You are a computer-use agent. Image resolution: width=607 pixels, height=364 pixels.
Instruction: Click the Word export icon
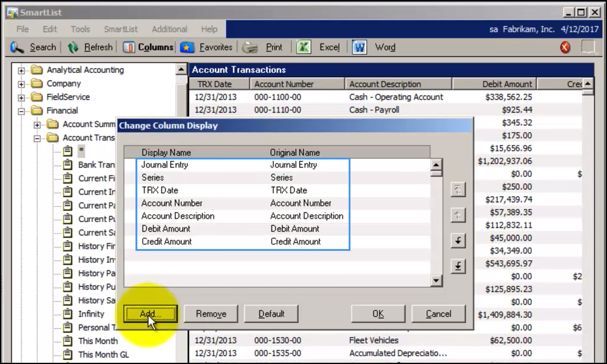360,47
